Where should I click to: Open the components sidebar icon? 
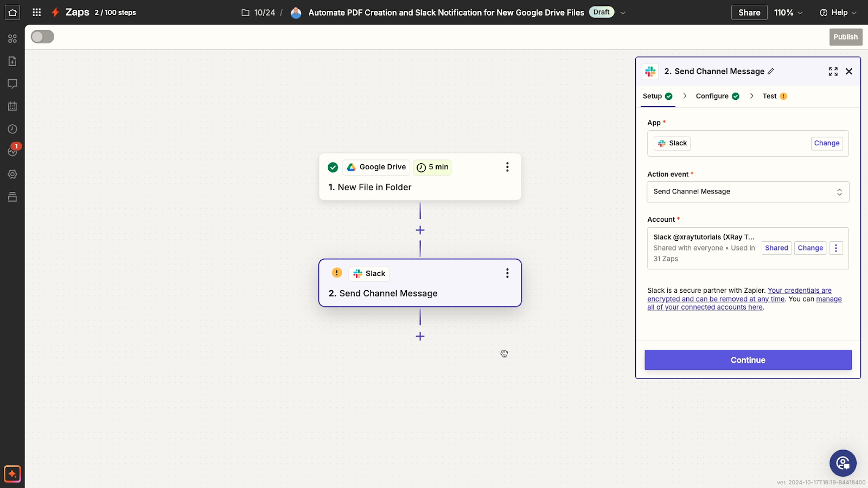(12, 38)
